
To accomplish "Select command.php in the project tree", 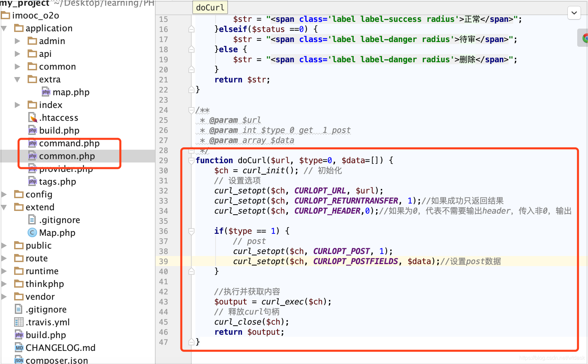I will (x=69, y=143).
